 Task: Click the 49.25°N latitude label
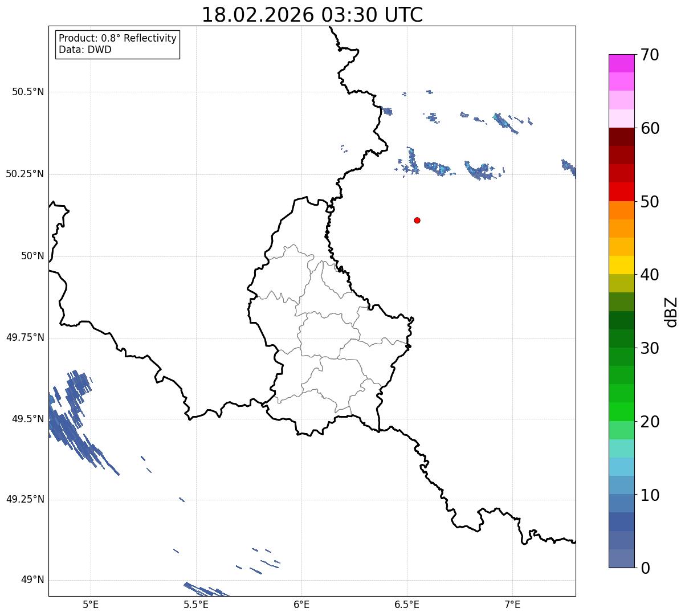coord(25,499)
